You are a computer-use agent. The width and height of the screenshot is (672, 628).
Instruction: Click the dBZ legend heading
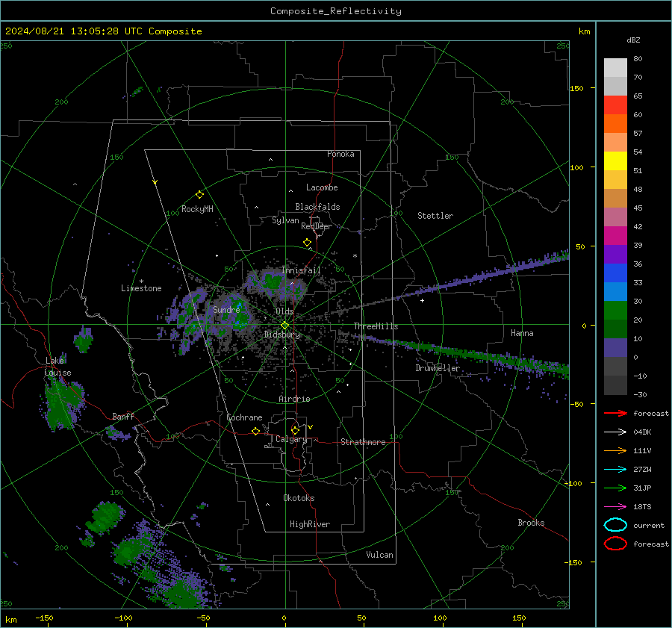click(633, 40)
